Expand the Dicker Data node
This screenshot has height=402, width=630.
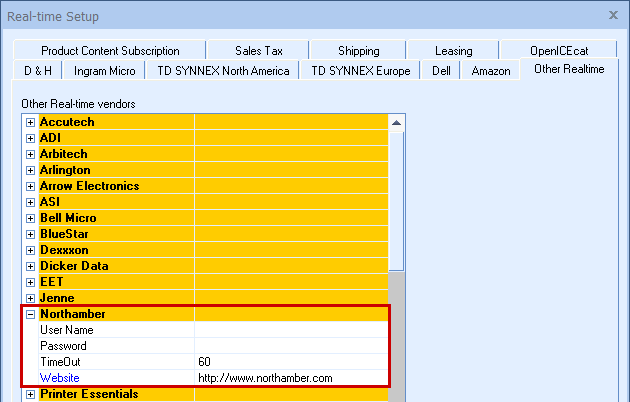pyautogui.click(x=31, y=266)
